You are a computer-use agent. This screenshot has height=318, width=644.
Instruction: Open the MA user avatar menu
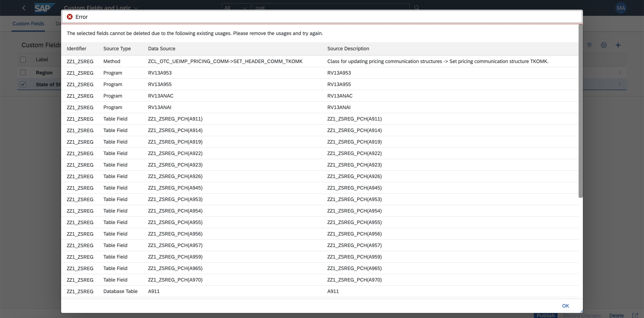click(621, 8)
